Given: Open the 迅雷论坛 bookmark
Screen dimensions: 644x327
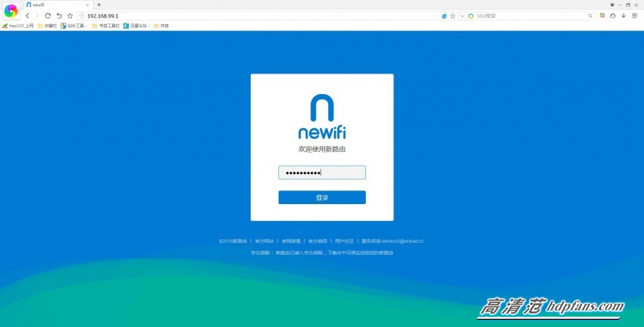Looking at the screenshot, I should click(x=137, y=26).
